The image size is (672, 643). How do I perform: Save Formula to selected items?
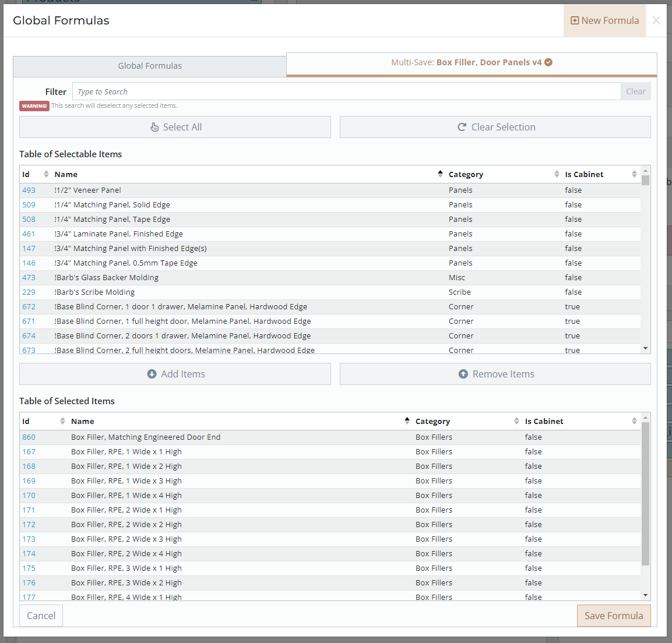[x=614, y=616]
